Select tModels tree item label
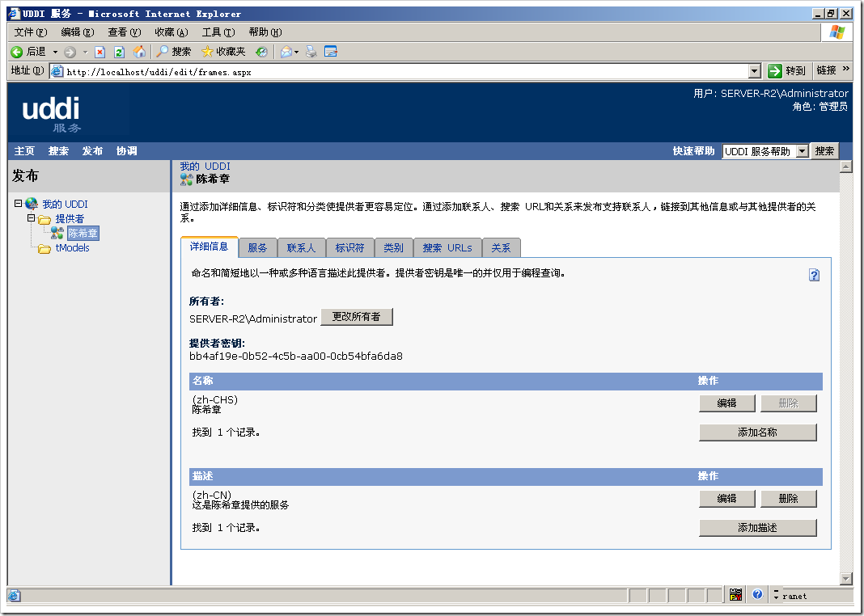Image resolution: width=864 pixels, height=616 pixels. (72, 247)
